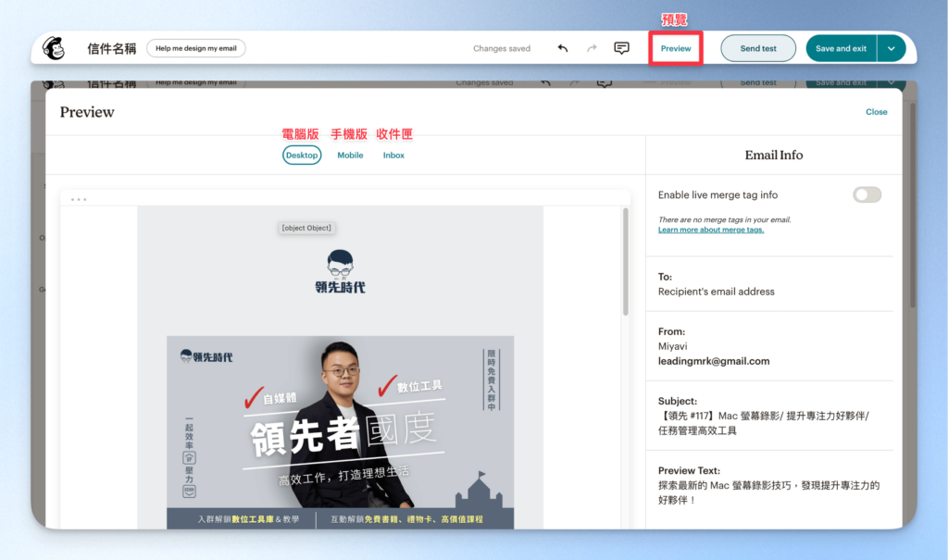Click the undo arrow icon
Screen dimensions: 948x560
coord(563,48)
